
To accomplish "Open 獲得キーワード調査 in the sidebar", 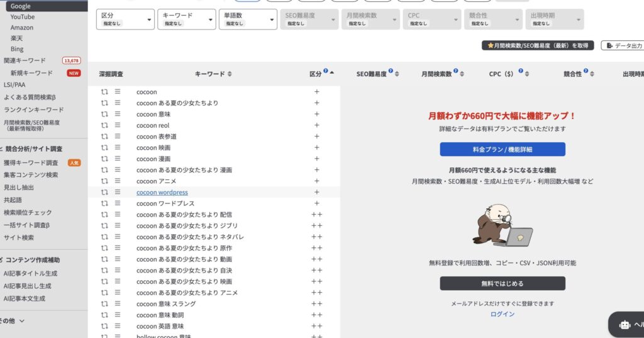I will click(31, 163).
